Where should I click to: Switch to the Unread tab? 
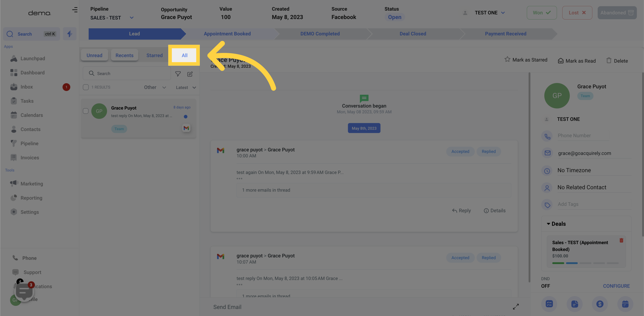click(94, 55)
